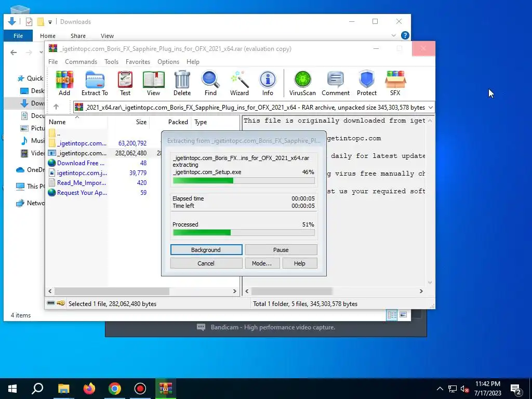
Task: Click the Extract To toolbar icon
Action: 95,84
